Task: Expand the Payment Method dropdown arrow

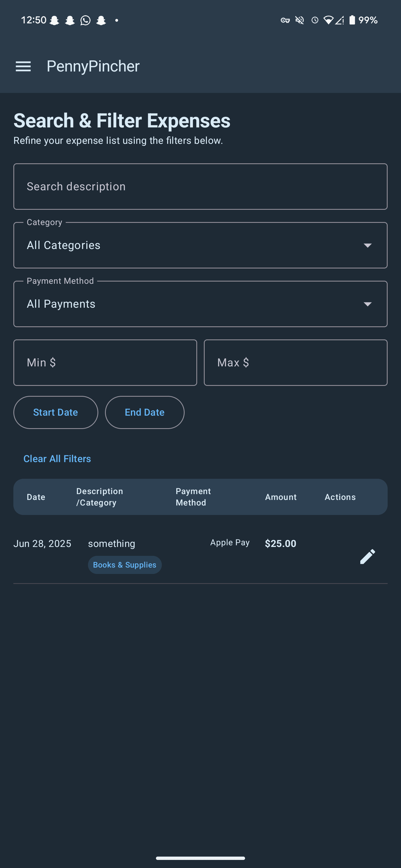Action: [367, 304]
